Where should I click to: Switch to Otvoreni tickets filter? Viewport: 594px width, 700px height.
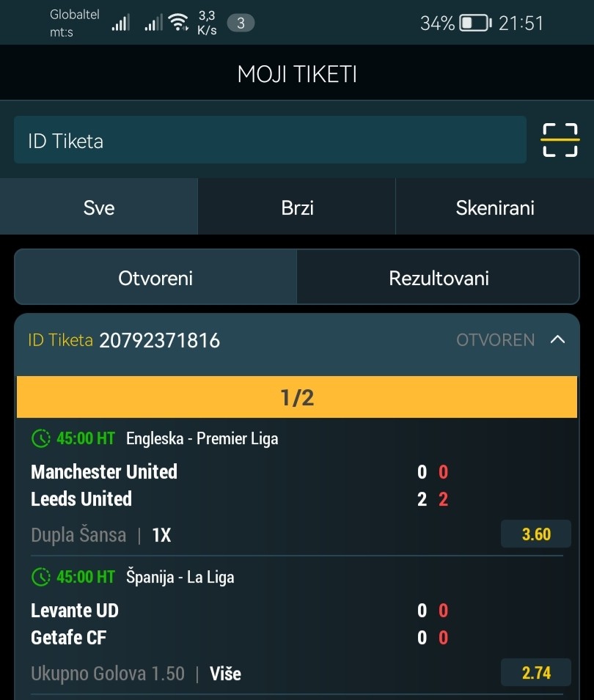155,279
